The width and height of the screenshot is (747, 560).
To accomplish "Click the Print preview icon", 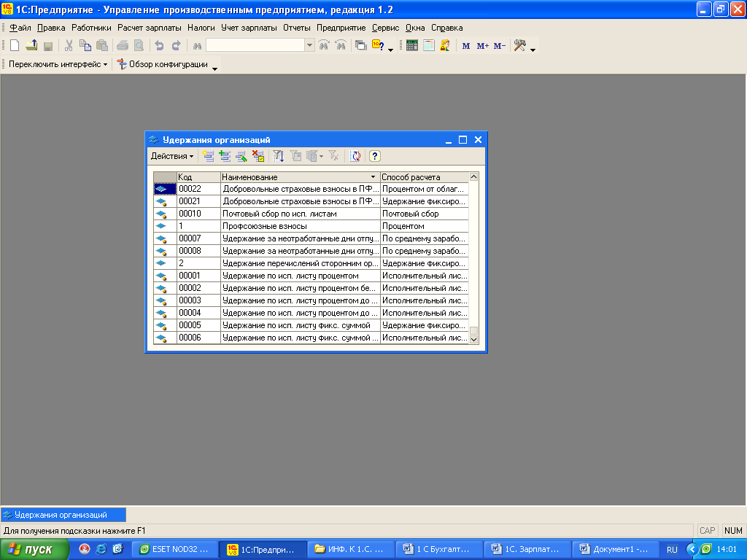I will (139, 46).
